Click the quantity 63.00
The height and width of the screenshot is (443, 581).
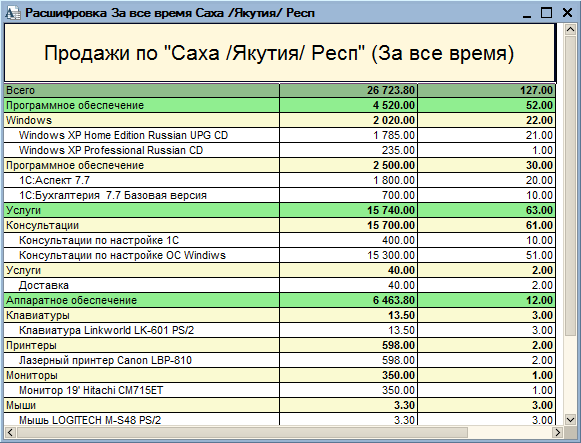pos(540,210)
